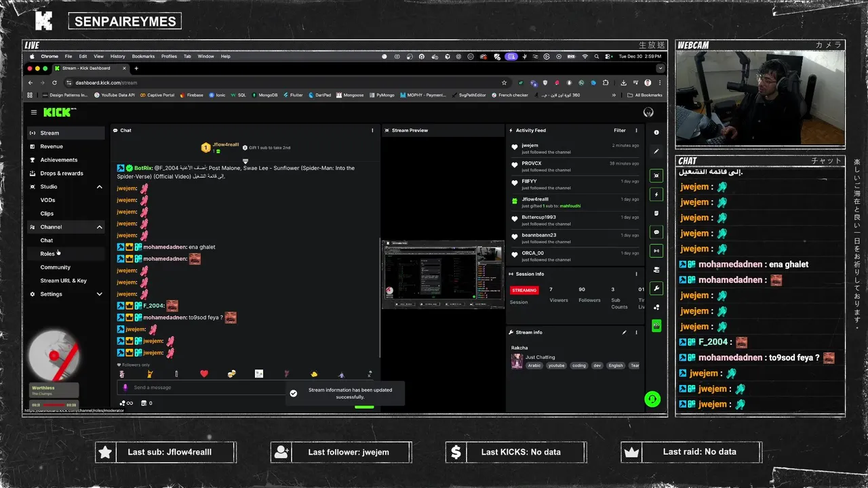
Task: Show more bookmarks with the chevron
Action: tap(614, 95)
